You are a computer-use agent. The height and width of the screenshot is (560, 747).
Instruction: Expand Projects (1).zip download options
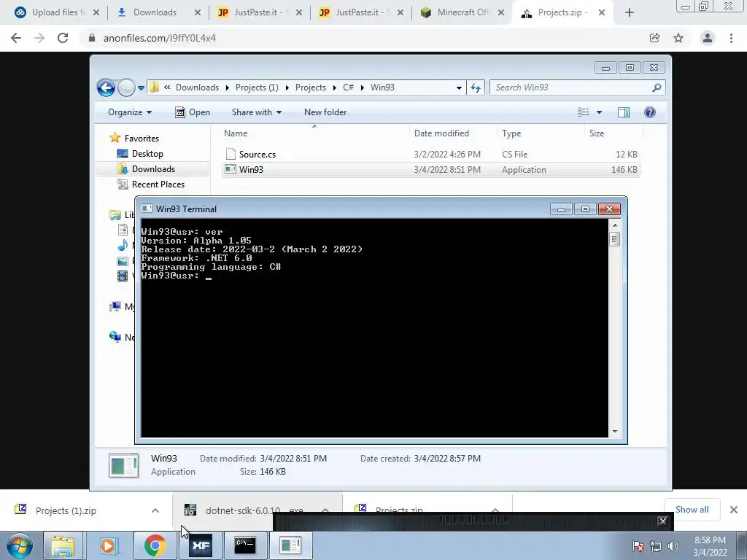click(x=155, y=510)
